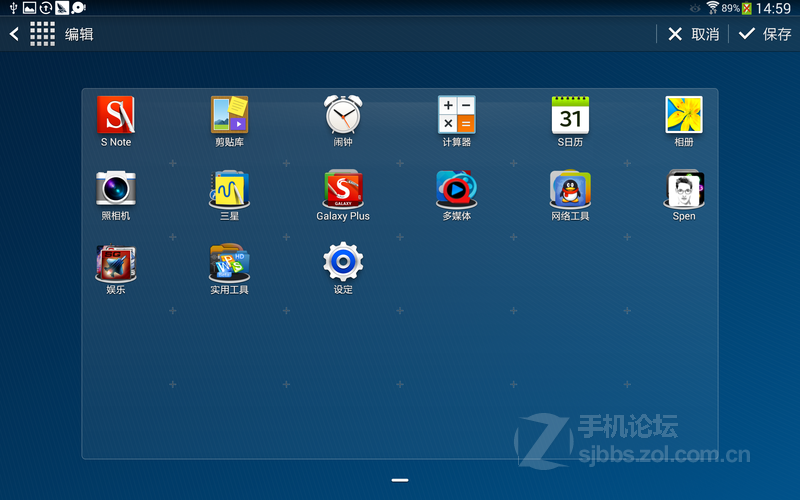Tap the USB status icon
The image size is (800, 500).
13,8
